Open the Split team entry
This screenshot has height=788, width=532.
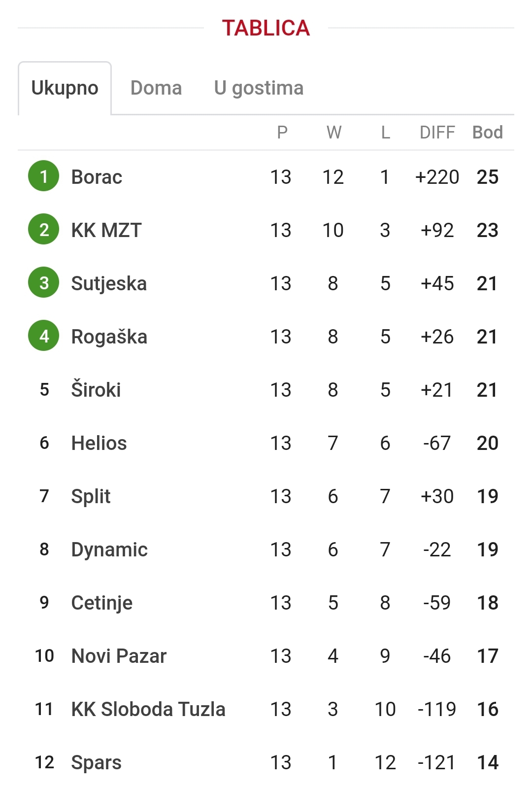91,496
